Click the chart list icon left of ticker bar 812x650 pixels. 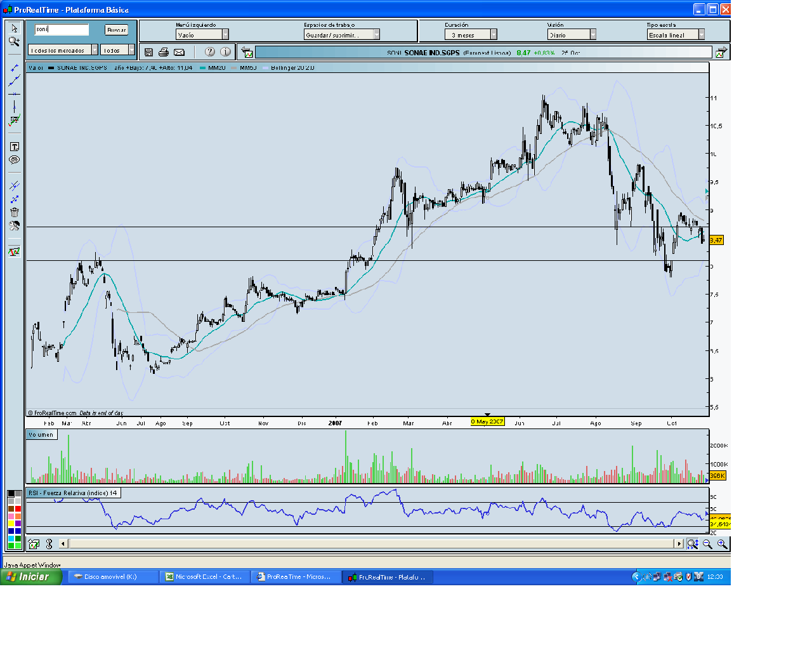point(247,53)
